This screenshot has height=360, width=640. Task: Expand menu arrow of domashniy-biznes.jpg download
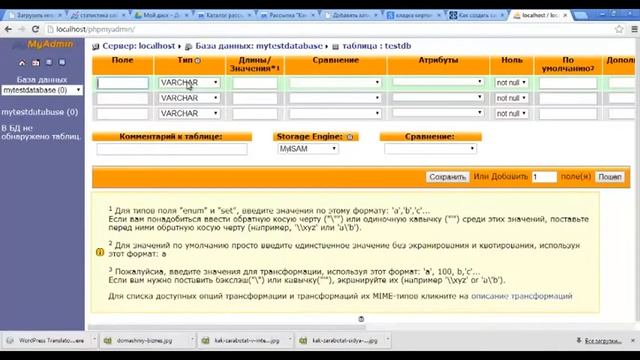coord(192,340)
